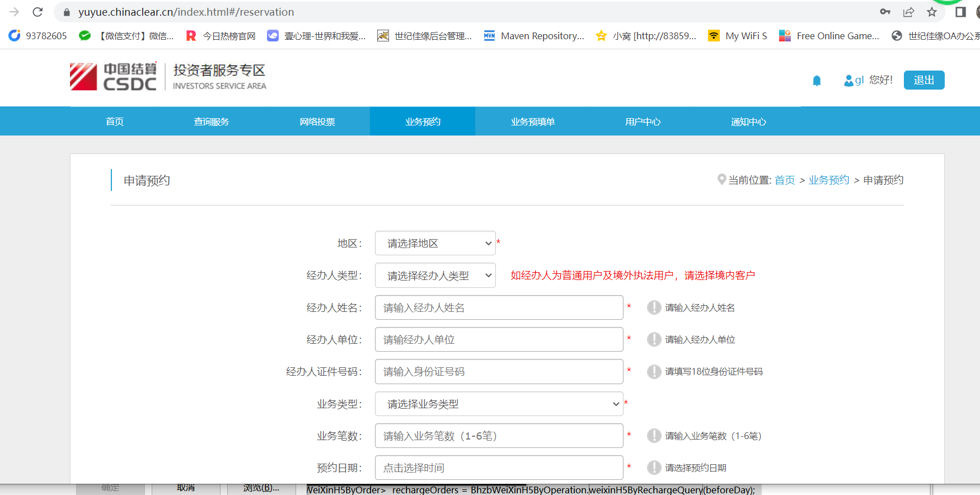The width and height of the screenshot is (980, 495).
Task: Open the 业务预填单 navigation tab
Action: [x=533, y=122]
